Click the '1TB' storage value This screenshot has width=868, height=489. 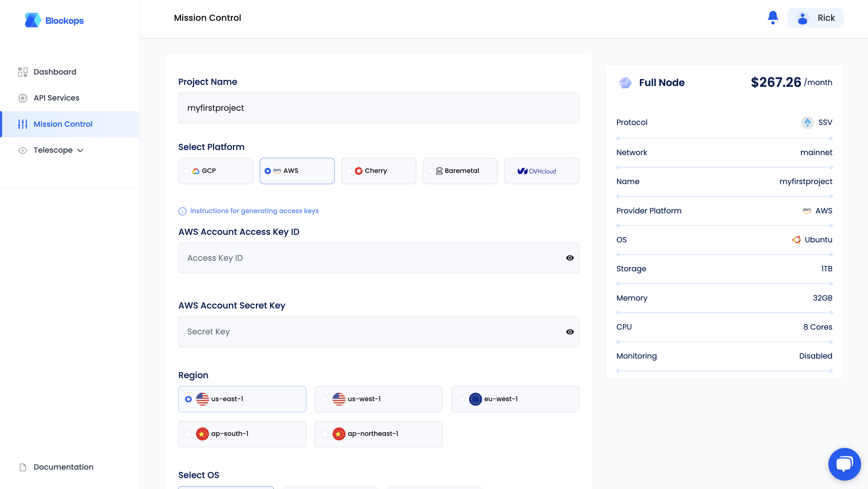827,269
